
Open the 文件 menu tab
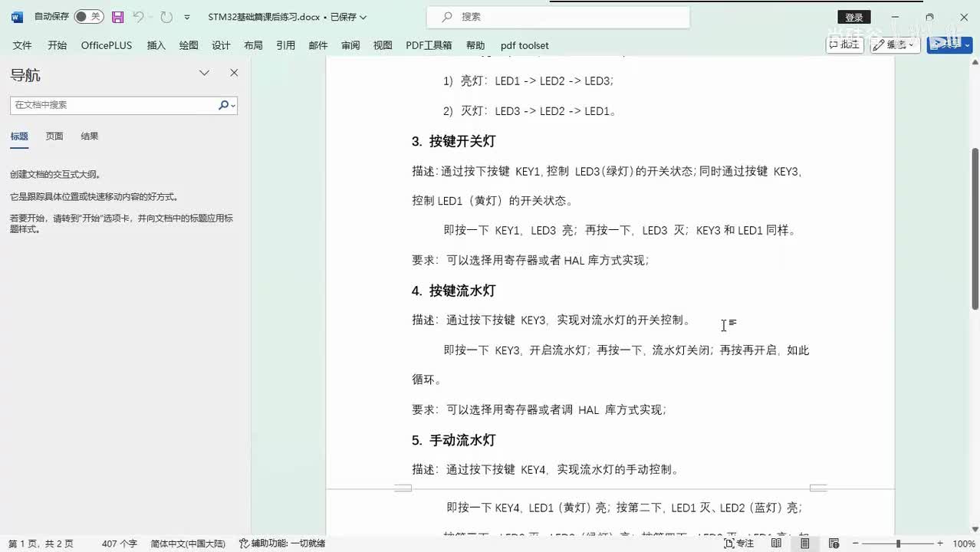[22, 45]
